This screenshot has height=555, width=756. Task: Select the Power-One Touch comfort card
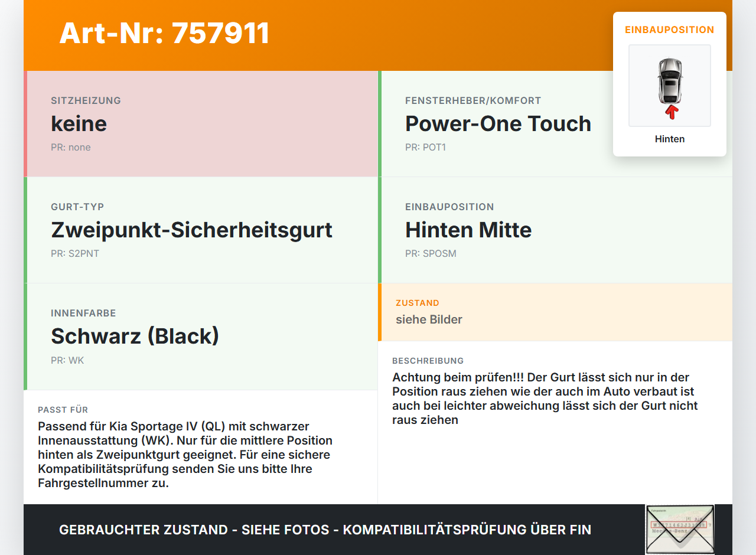555,124
